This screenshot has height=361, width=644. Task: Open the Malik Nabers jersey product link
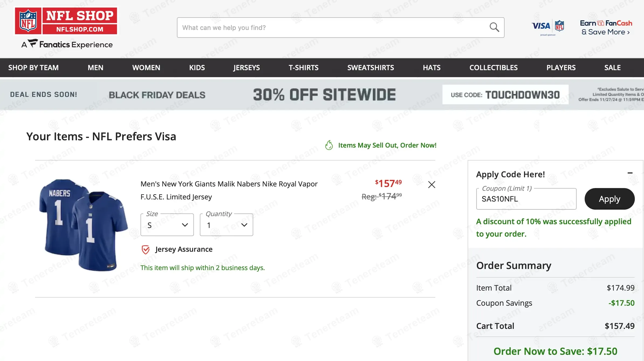(229, 190)
